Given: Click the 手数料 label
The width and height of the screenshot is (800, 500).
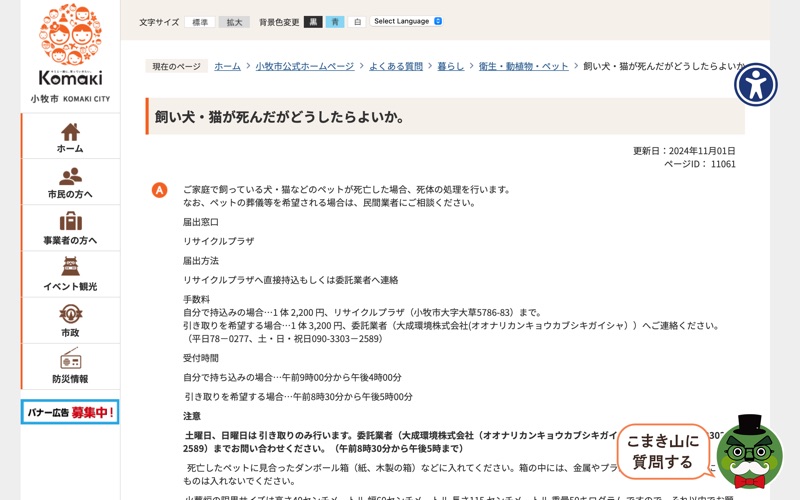Looking at the screenshot, I should point(196,299).
